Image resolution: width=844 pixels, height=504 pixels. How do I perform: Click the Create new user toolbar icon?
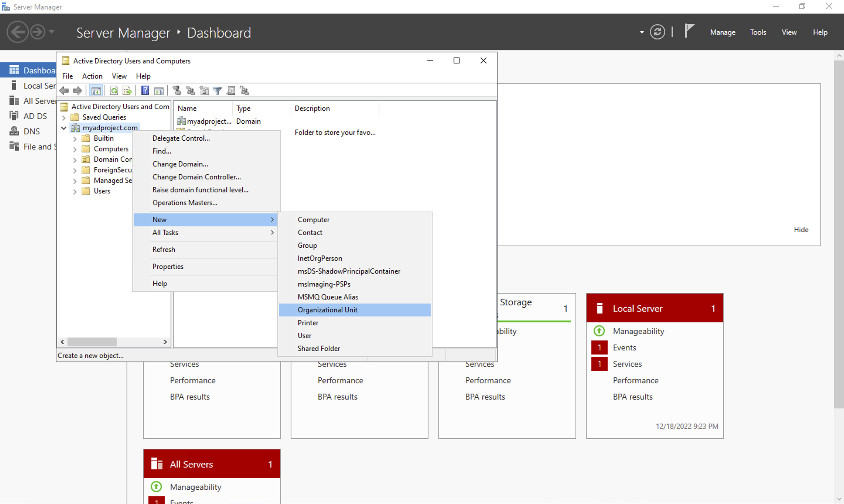pyautogui.click(x=177, y=91)
